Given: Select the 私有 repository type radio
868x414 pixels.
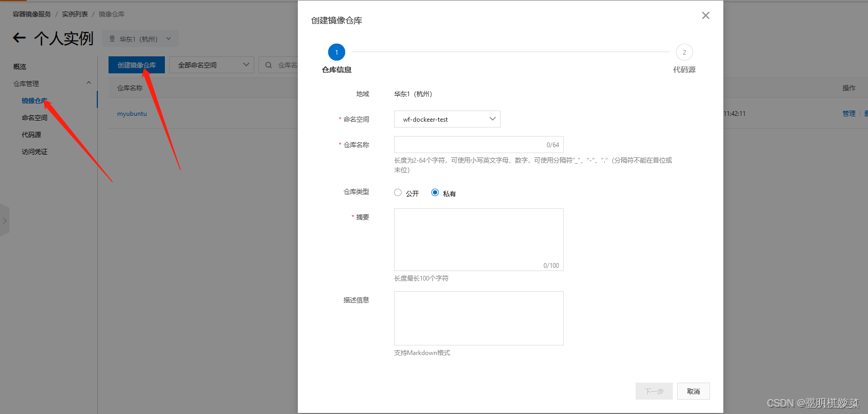Looking at the screenshot, I should (435, 192).
